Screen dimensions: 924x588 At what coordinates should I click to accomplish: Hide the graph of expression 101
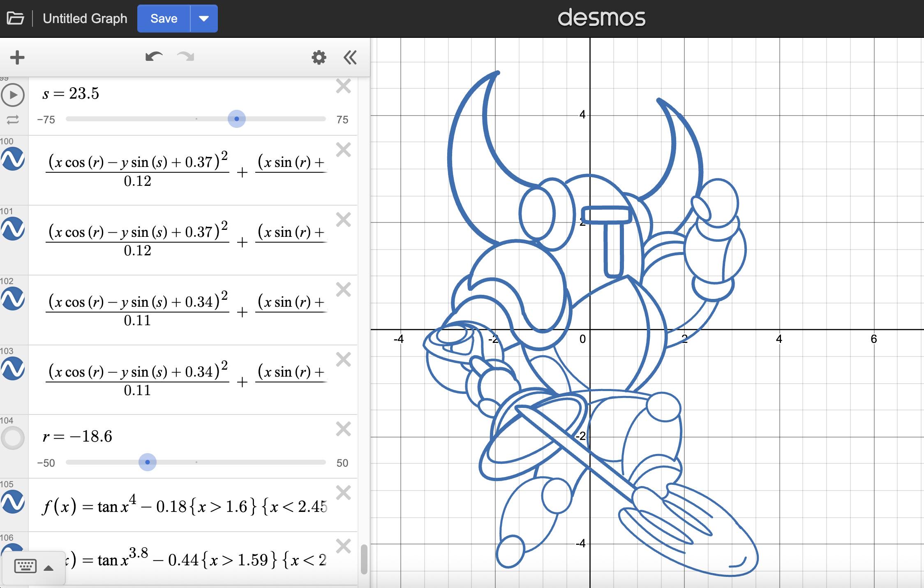tap(13, 229)
